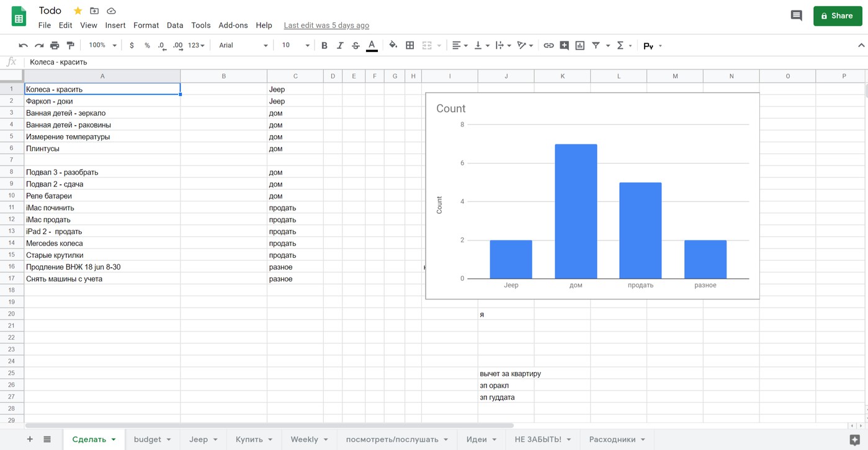Open the Format menu
The width and height of the screenshot is (868, 450).
pyautogui.click(x=146, y=25)
